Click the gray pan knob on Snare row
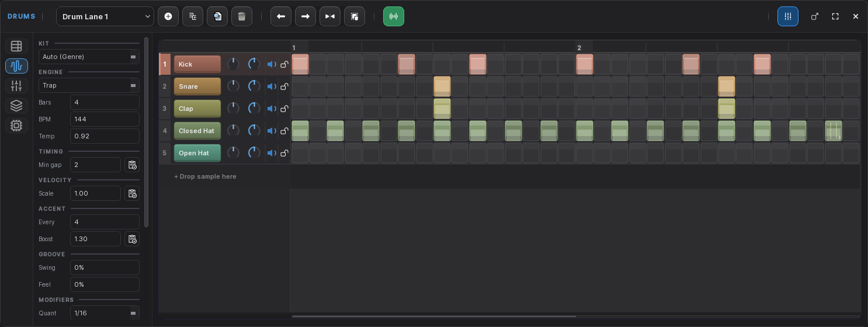868x327 pixels. (233, 86)
